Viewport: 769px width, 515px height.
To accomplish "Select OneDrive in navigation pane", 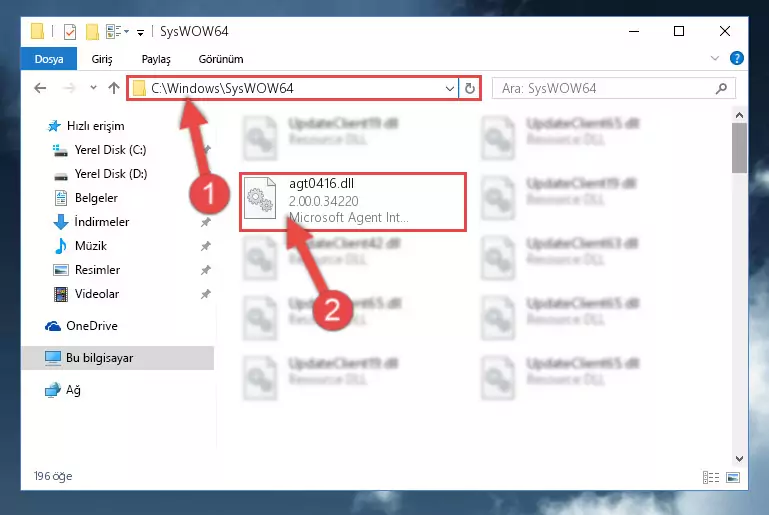I will click(x=92, y=326).
